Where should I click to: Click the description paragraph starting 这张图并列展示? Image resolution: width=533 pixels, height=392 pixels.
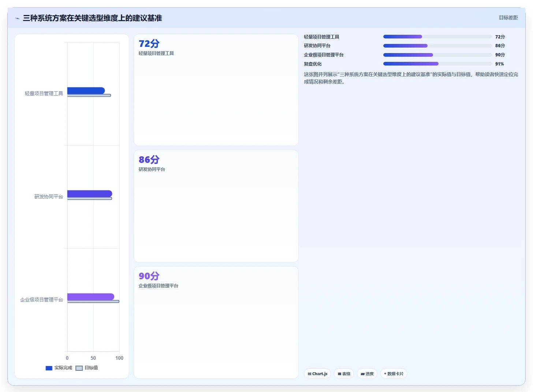point(411,78)
